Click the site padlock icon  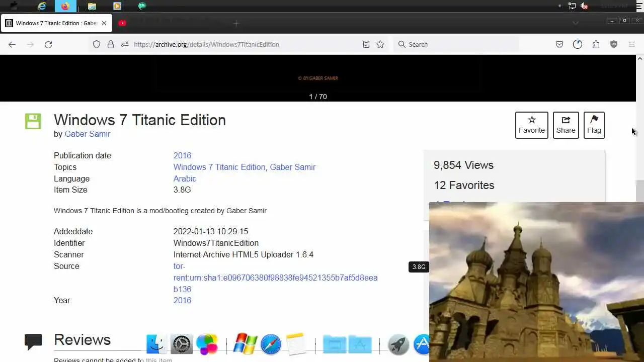[111, 44]
